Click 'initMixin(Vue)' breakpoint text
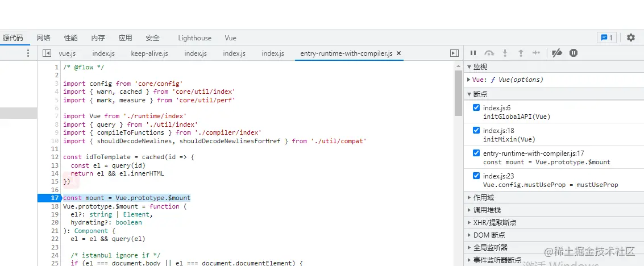The width and height of the screenshot is (644, 266). click(x=509, y=139)
